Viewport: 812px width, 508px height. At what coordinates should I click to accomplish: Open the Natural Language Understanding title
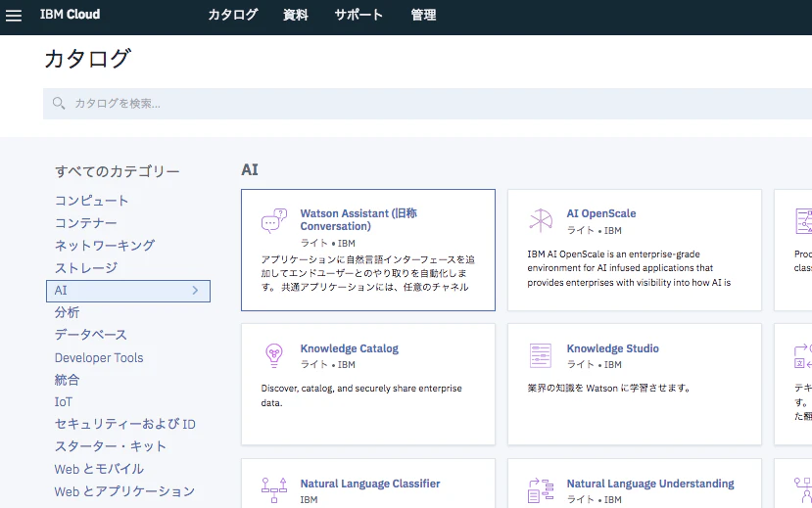coord(650,484)
